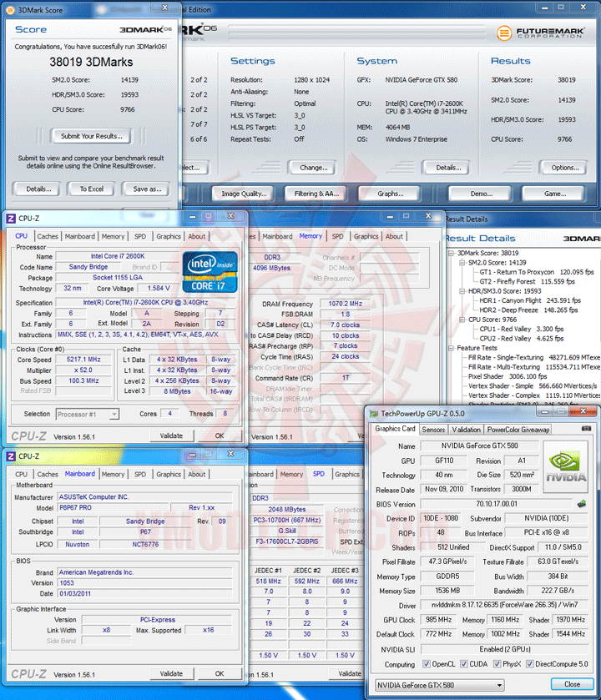This screenshot has height=700, width=601.
Task: Click Save as button in Score dialog
Action: (147, 189)
